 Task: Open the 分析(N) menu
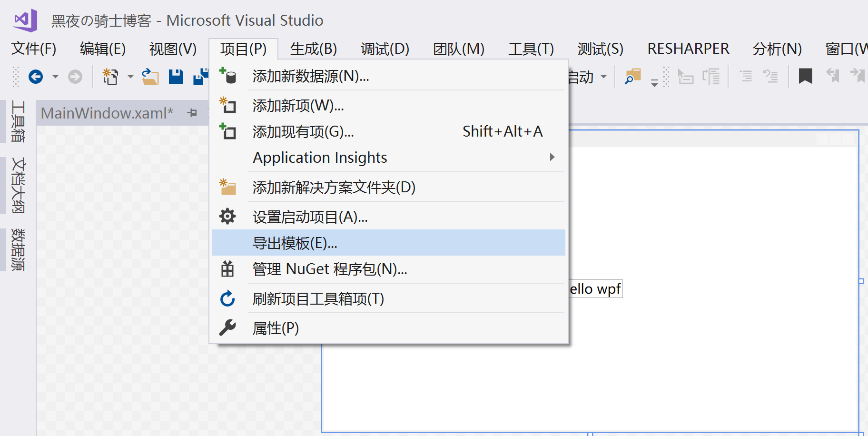click(x=777, y=49)
